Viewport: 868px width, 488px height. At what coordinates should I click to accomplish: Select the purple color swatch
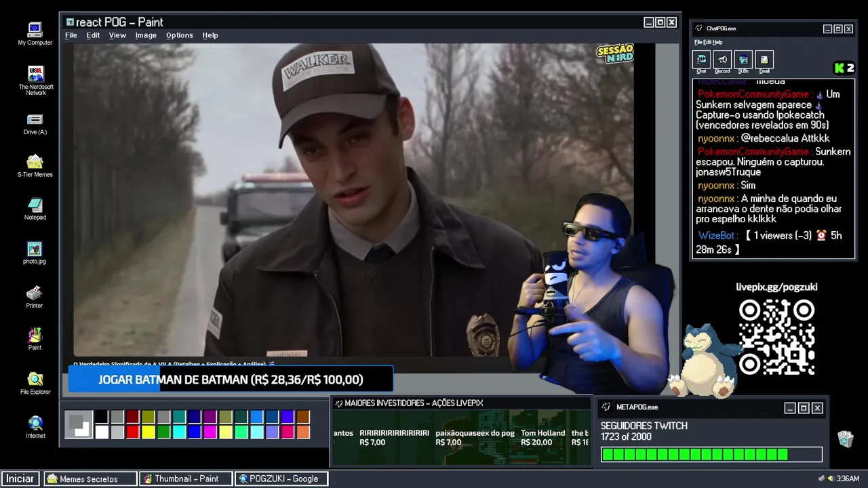coord(210,417)
